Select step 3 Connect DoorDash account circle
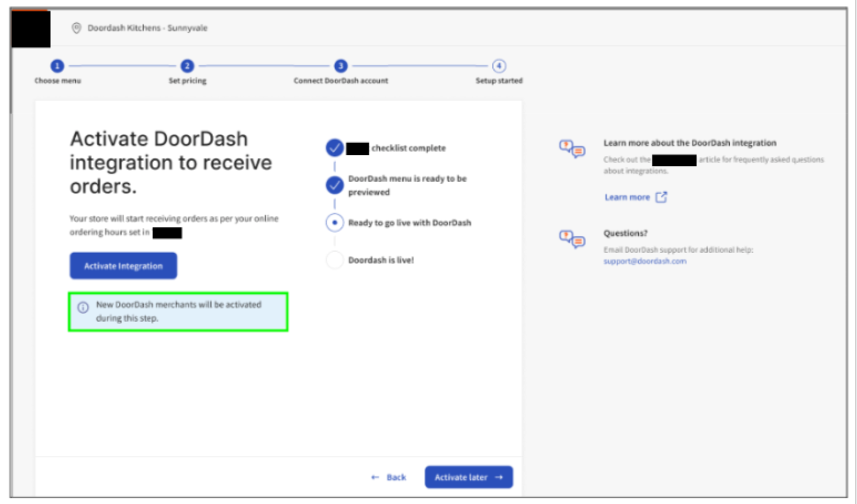857x504 pixels. tap(341, 66)
